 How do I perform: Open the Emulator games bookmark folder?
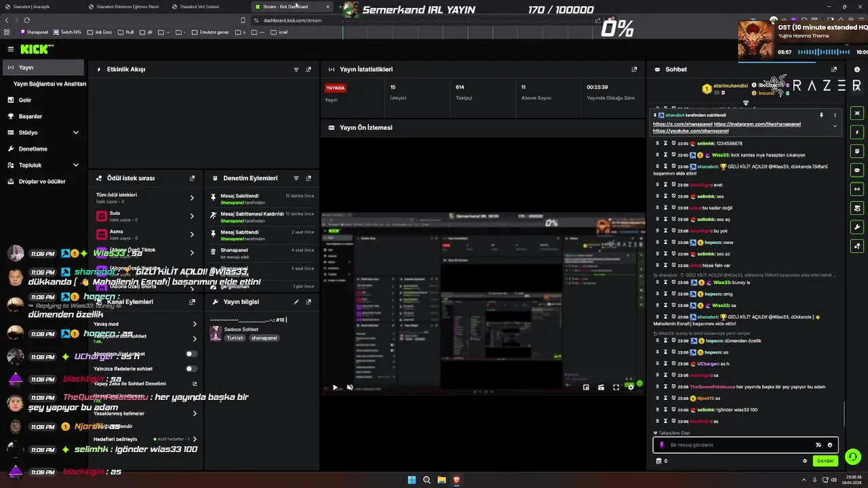tap(210, 32)
